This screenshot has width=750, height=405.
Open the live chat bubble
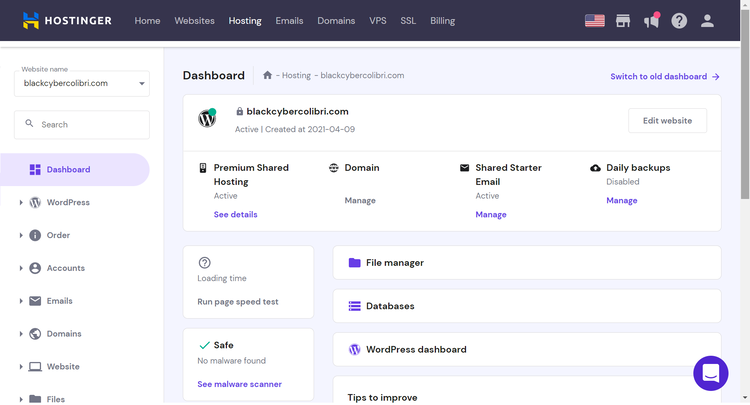[711, 373]
